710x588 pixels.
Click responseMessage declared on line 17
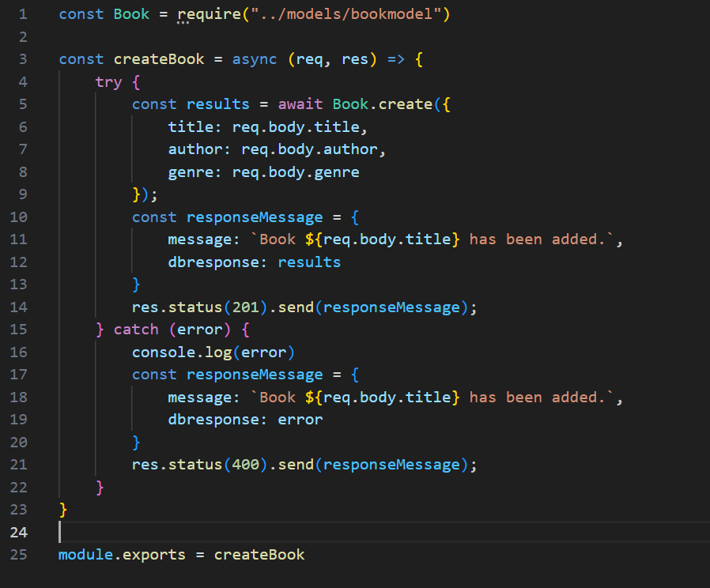[255, 375]
